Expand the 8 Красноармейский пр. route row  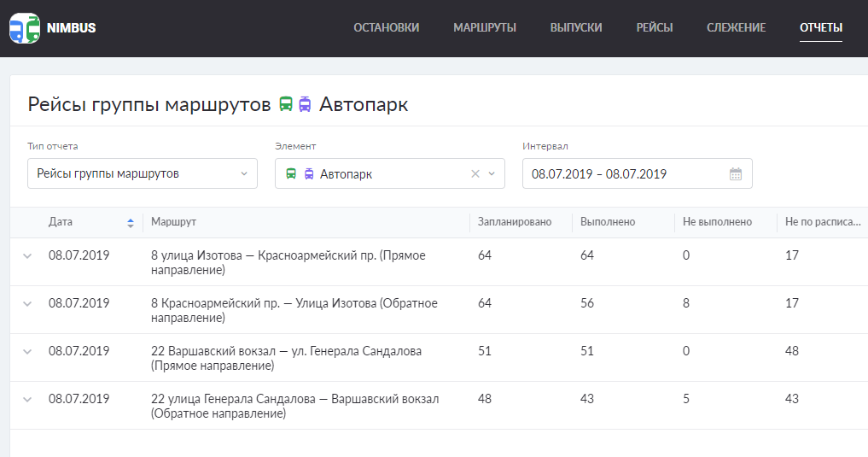tap(27, 303)
